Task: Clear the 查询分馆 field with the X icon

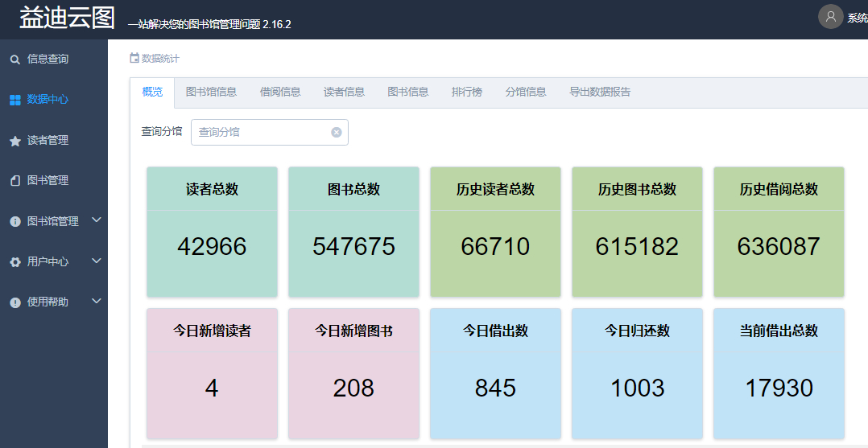Action: (x=337, y=132)
